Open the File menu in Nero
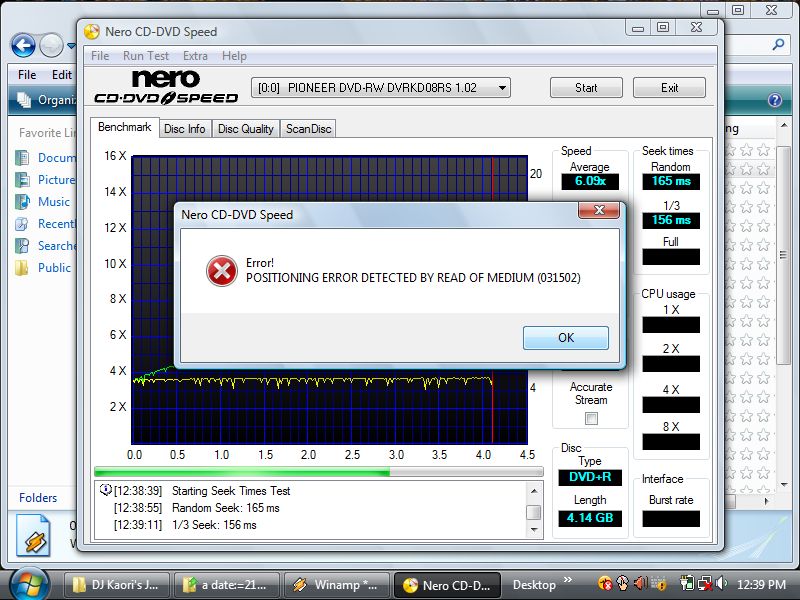The image size is (800, 600). (x=100, y=56)
